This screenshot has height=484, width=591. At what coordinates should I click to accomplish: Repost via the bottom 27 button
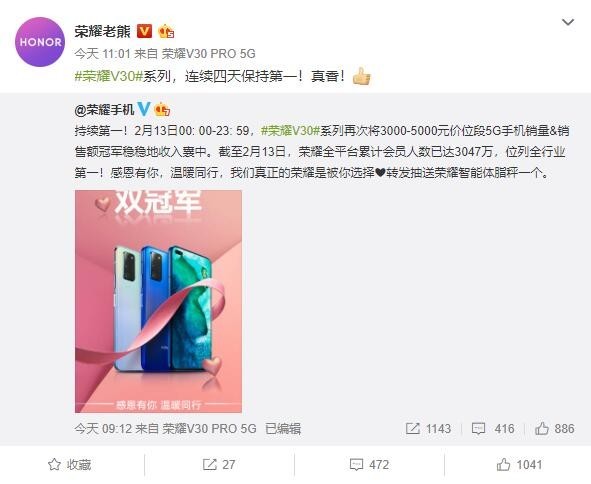point(219,464)
